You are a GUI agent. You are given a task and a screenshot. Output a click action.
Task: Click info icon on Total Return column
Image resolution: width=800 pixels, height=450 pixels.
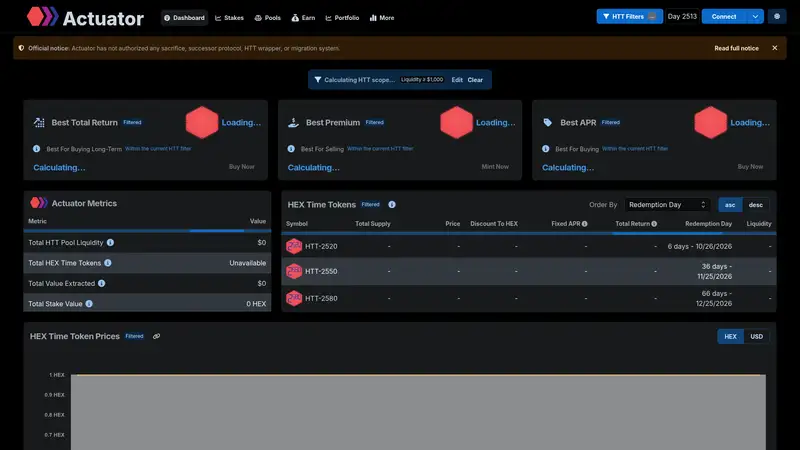(654, 224)
